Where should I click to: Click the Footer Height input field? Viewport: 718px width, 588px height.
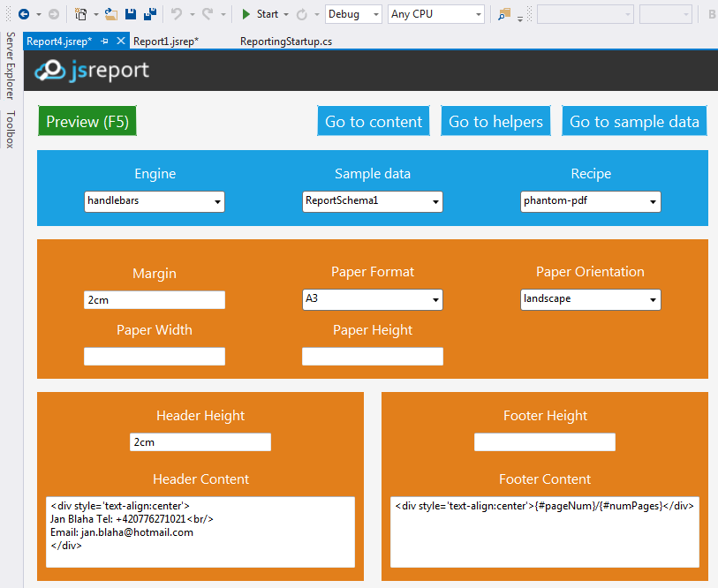tap(544, 442)
